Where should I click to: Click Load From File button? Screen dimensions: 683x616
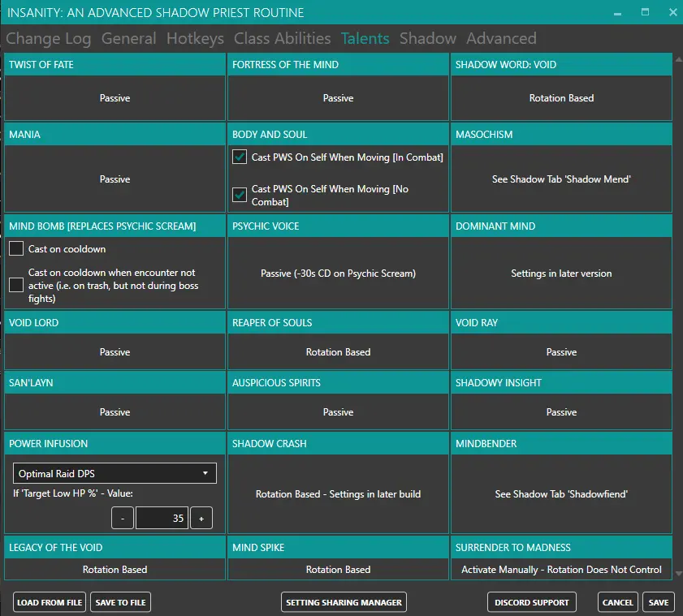50,602
